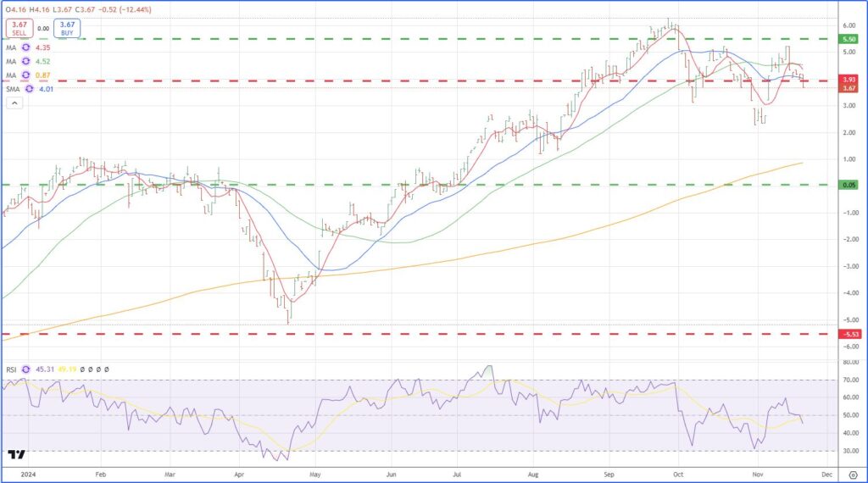Click the refresh icon beside MA 0.87
This screenshot has height=483, width=868.
click(x=24, y=75)
